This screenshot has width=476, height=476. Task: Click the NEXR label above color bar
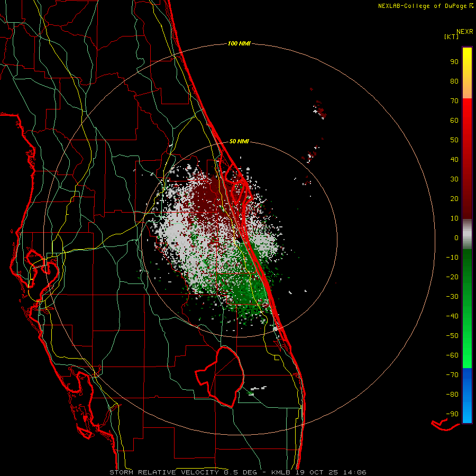(x=464, y=32)
